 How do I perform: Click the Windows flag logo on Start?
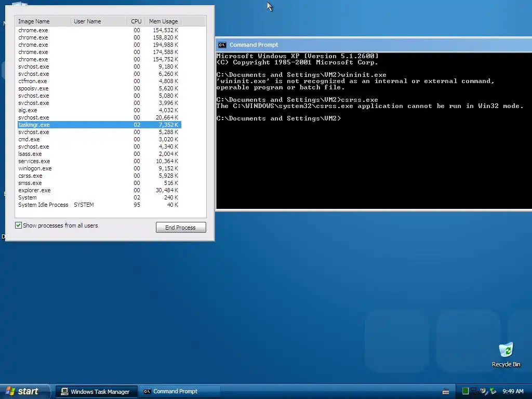point(10,391)
